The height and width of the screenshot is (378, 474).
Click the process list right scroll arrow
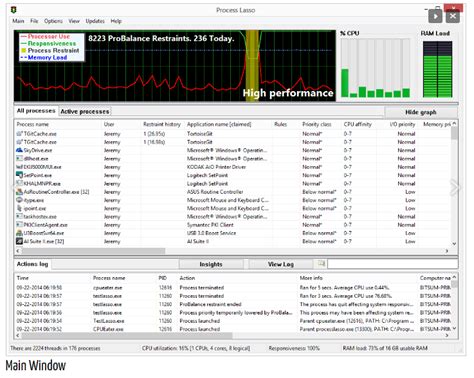coord(447,251)
